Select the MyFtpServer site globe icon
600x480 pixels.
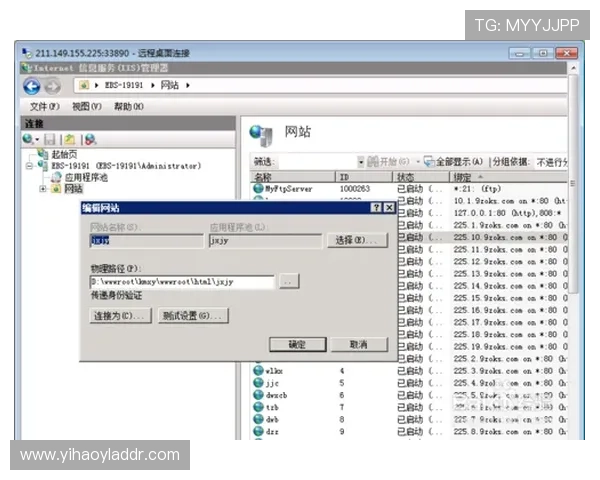[258, 188]
